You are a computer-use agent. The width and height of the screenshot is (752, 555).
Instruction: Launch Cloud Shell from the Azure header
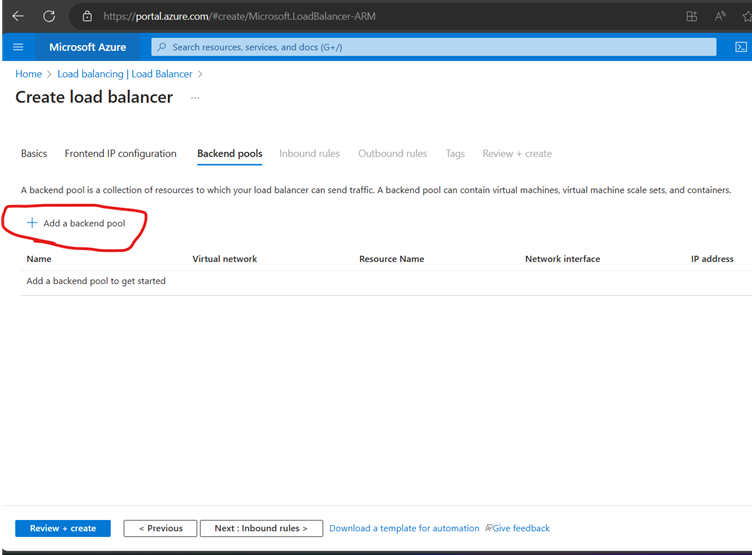click(x=739, y=47)
